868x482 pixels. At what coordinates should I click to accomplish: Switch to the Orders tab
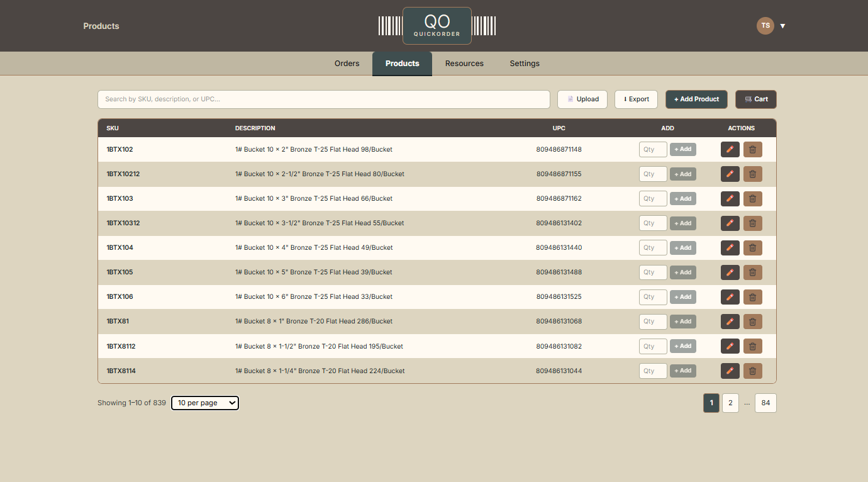click(x=347, y=64)
